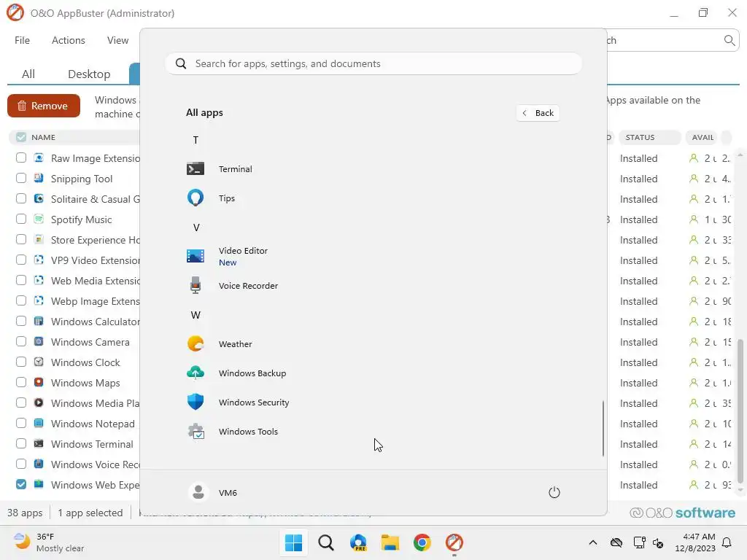Open the Actions menu

(x=68, y=41)
